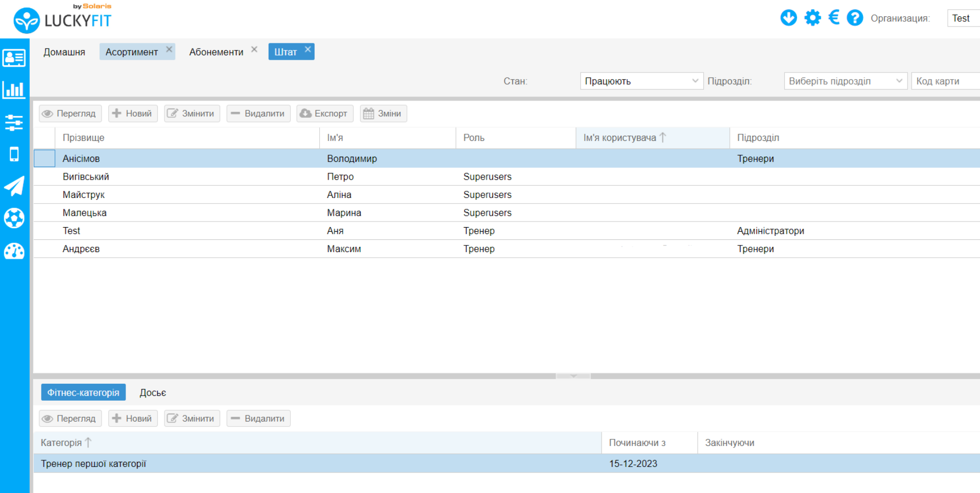Open the soccer ball sidebar icon
This screenshot has height=493, width=980.
pyautogui.click(x=14, y=218)
